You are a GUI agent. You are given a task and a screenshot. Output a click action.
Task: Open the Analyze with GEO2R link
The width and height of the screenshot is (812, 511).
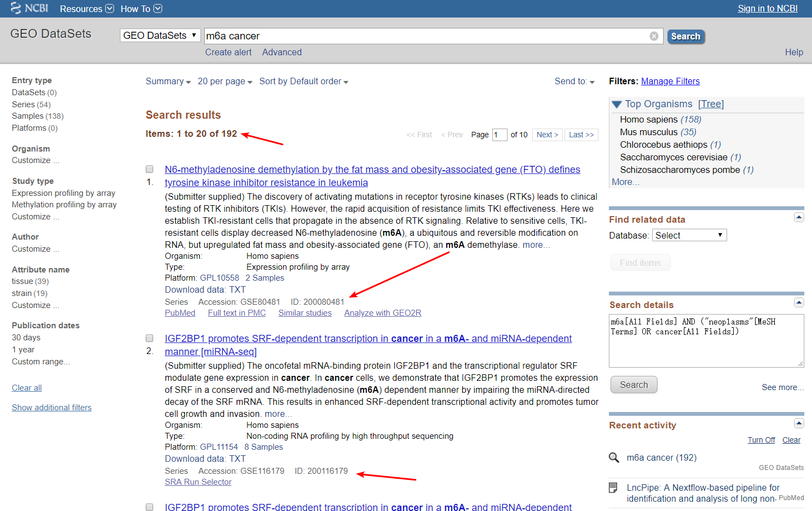[x=382, y=313]
